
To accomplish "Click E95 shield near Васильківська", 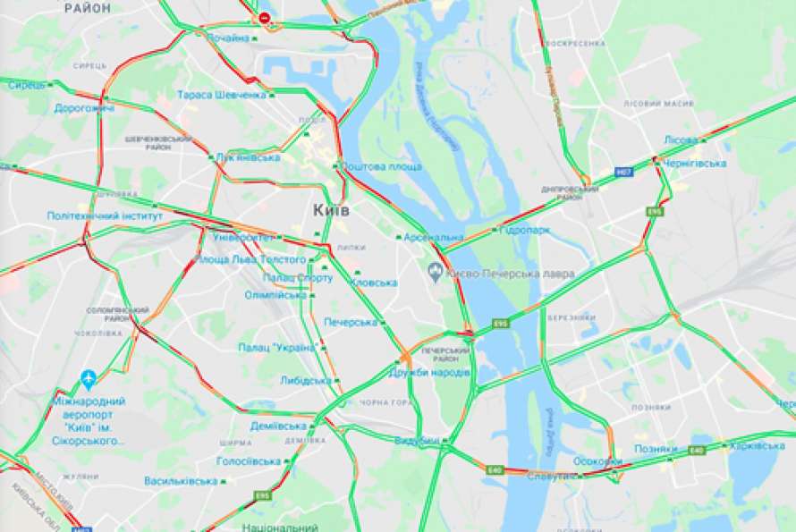I will click(x=262, y=495).
